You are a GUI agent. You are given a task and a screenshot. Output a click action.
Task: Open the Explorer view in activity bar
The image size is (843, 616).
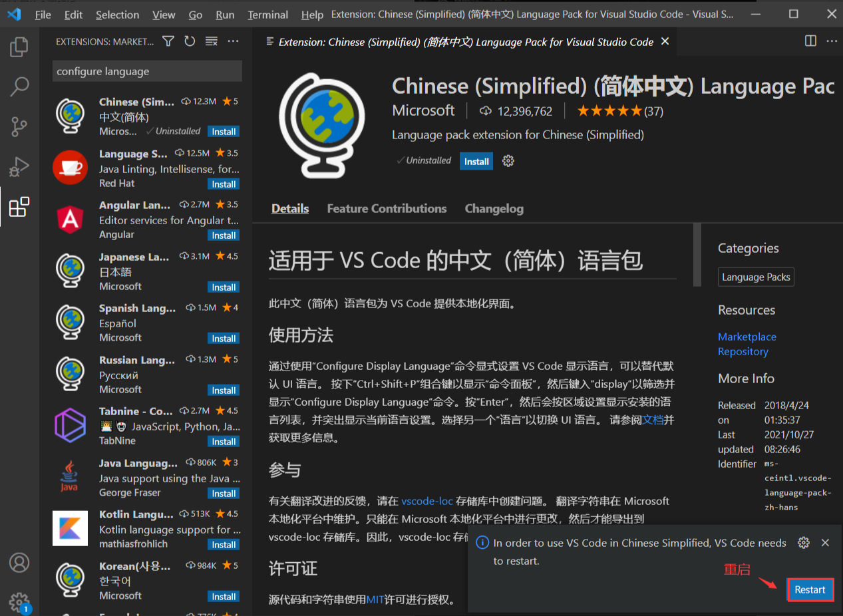[19, 47]
